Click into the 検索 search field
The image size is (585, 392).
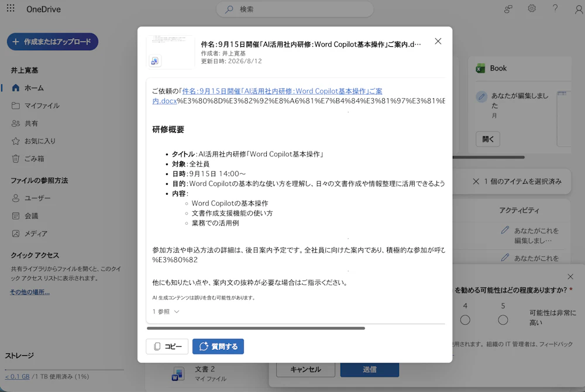[x=295, y=9]
